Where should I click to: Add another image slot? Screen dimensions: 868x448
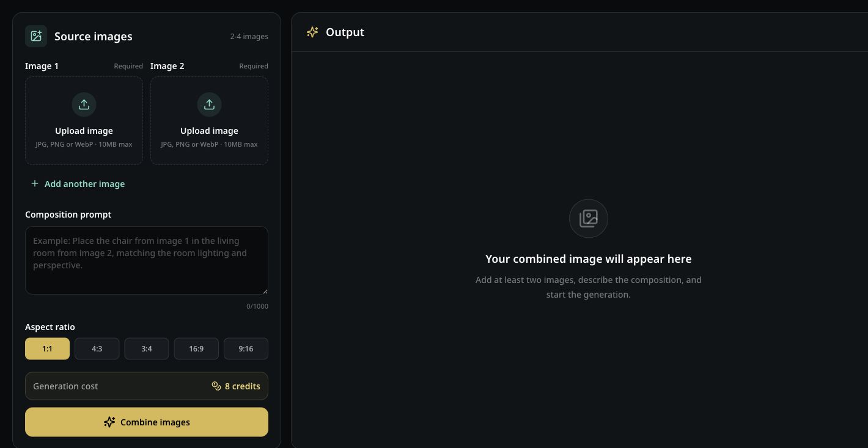tap(78, 183)
